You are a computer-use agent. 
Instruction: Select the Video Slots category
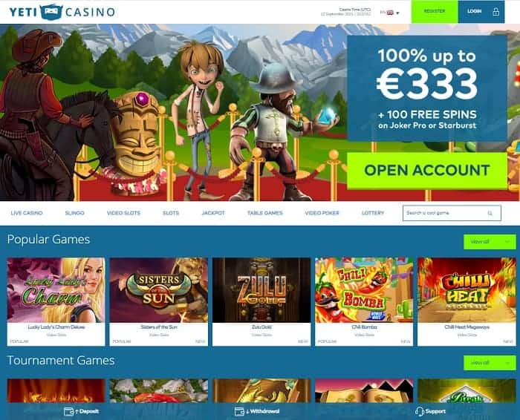[x=123, y=213]
